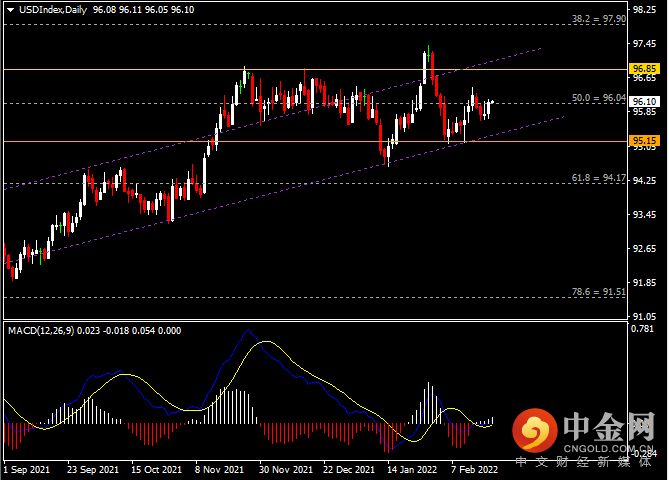Select the 7 Feb 2022 date marker
This screenshot has width=669, height=480.
(474, 470)
